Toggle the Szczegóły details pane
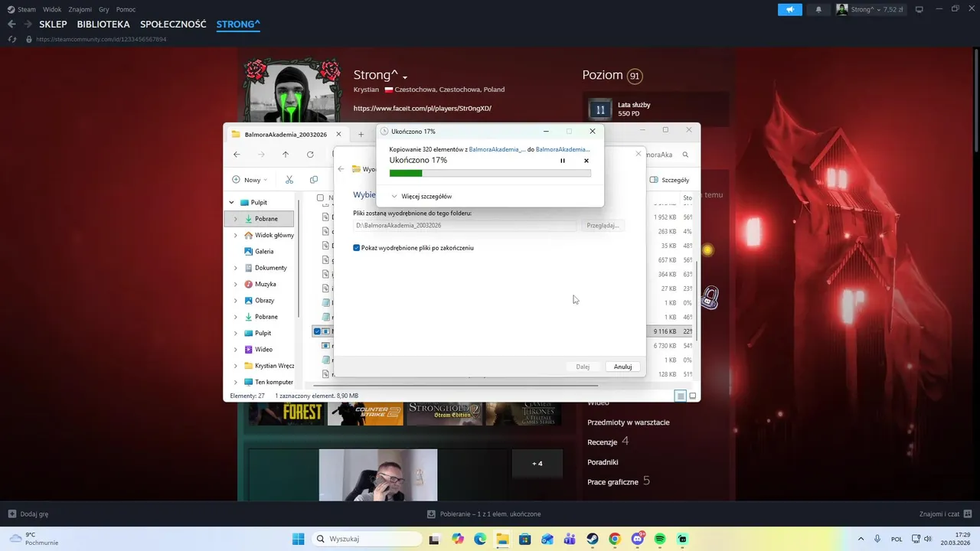Image resolution: width=980 pixels, height=551 pixels. 670,180
